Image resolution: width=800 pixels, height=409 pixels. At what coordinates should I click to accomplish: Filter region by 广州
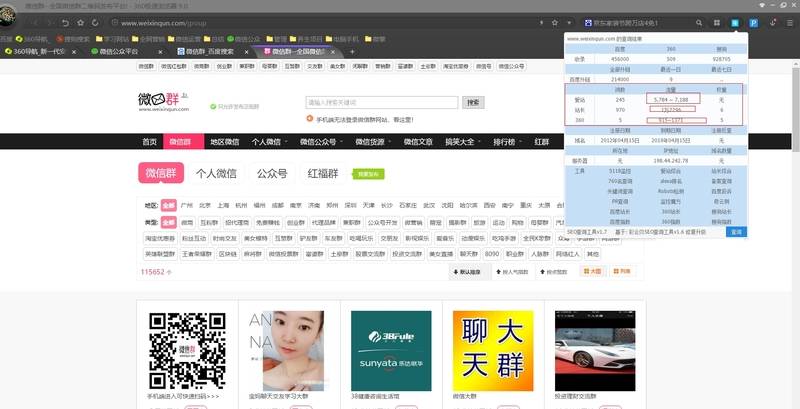pyautogui.click(x=186, y=206)
